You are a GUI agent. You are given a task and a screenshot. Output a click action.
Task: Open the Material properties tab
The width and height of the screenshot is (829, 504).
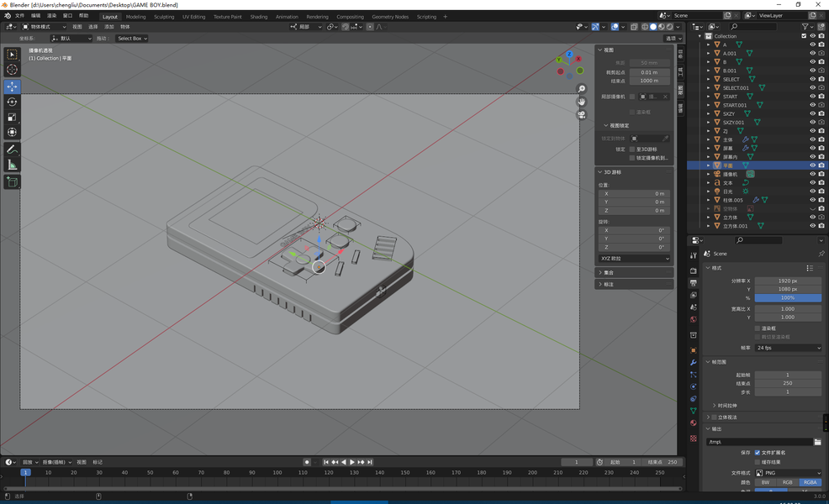693,423
